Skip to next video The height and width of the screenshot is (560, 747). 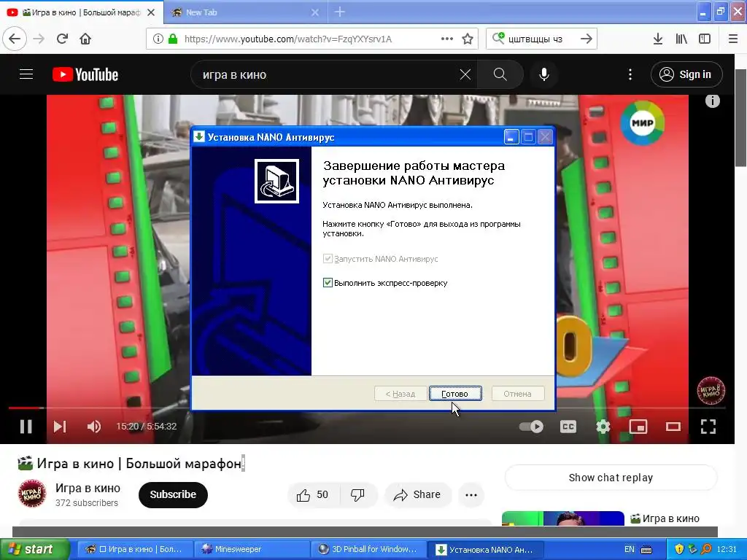[60, 426]
